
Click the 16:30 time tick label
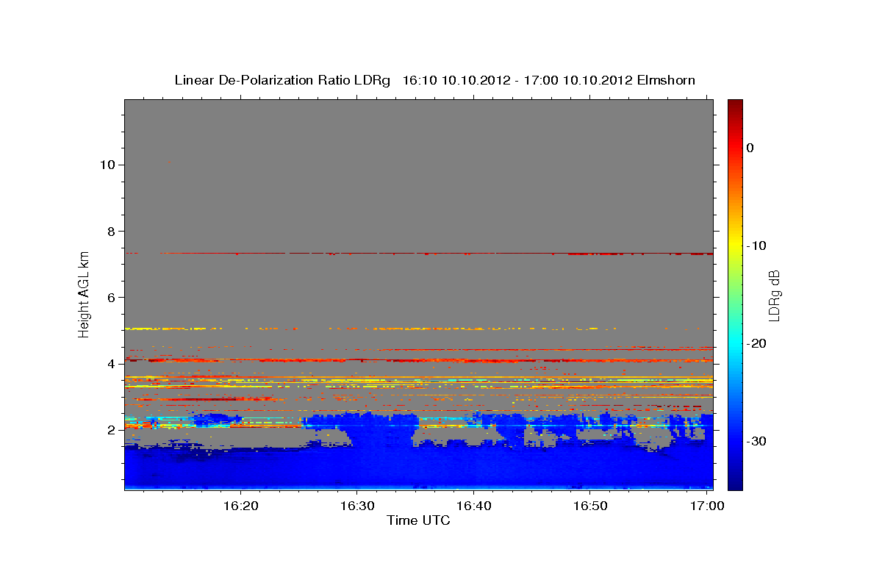[x=357, y=506]
